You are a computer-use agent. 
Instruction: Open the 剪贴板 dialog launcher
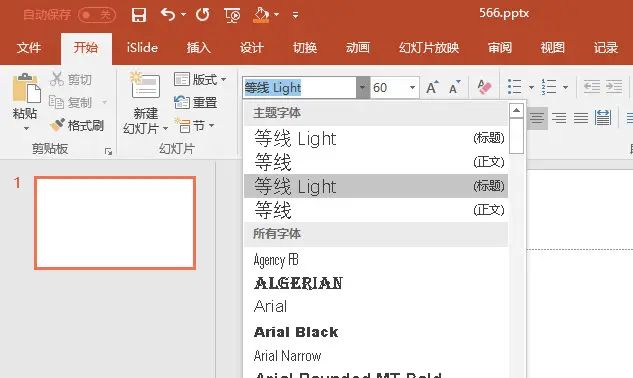coord(108,151)
